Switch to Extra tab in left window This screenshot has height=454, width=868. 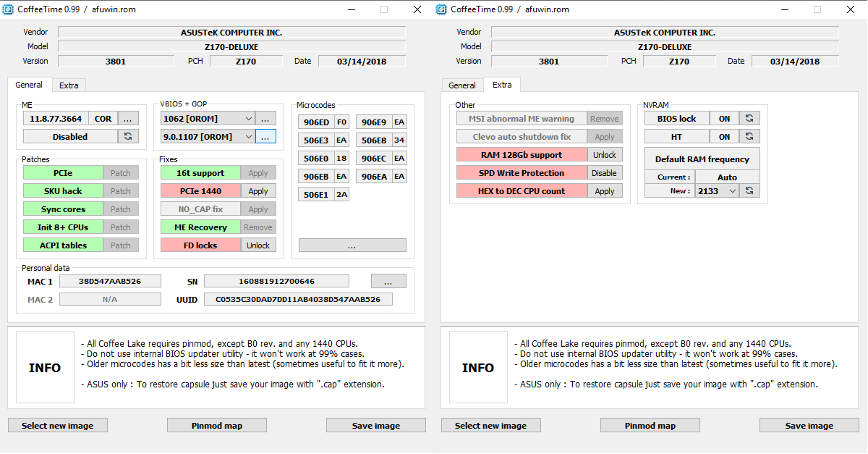pyautogui.click(x=69, y=85)
